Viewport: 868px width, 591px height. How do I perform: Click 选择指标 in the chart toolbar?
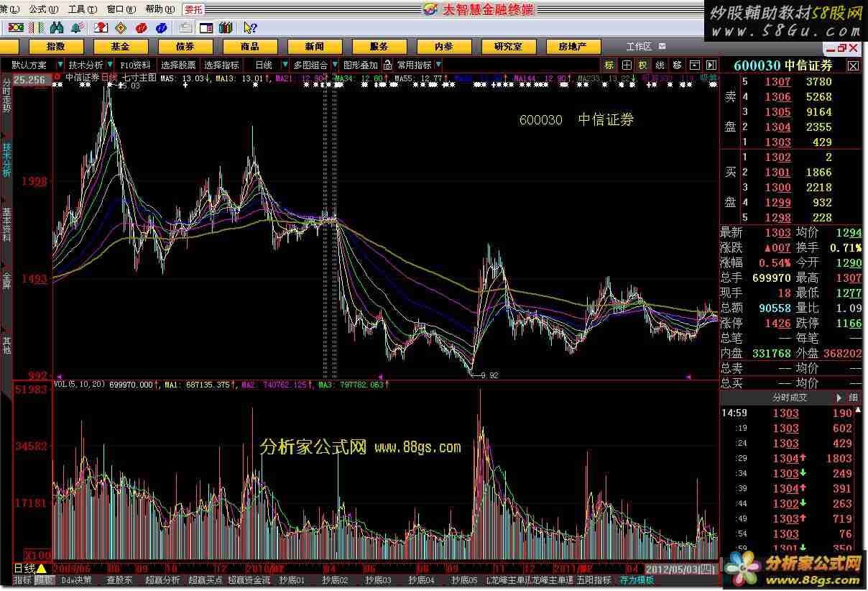(x=222, y=65)
